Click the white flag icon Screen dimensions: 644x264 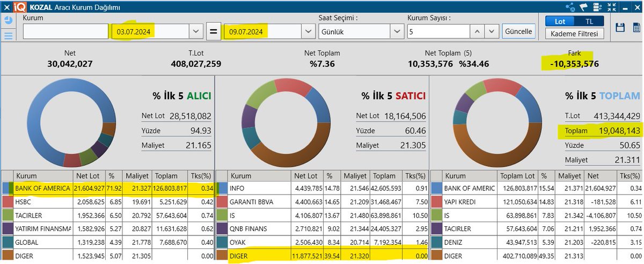coord(583,7)
